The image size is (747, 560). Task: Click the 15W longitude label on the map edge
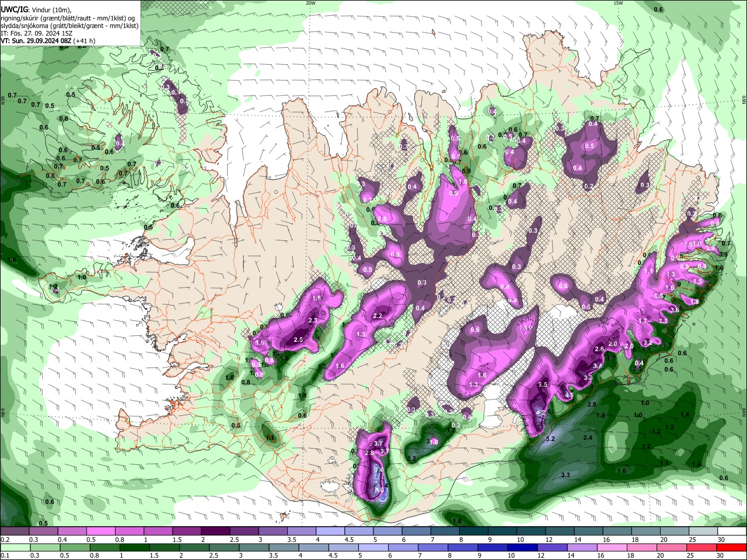point(618,3)
